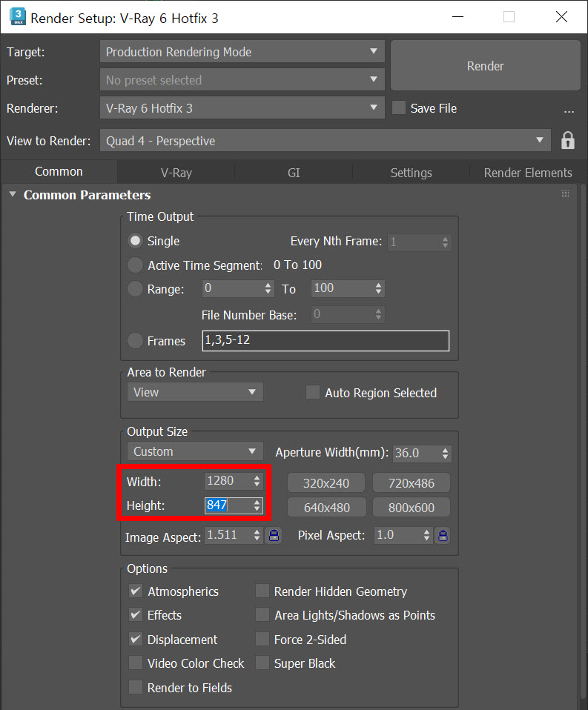This screenshot has height=710, width=588.
Task: Select Active Time Segment radio button
Action: tap(135, 265)
